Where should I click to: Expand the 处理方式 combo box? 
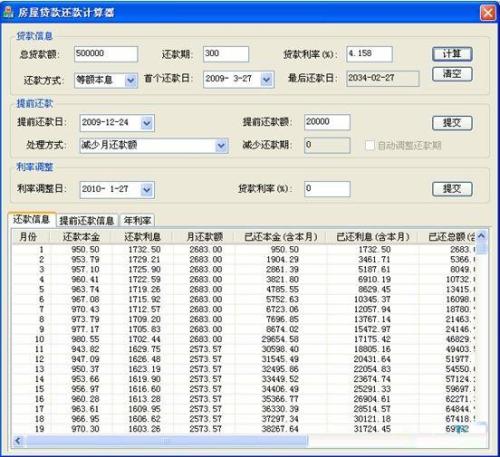coord(221,146)
